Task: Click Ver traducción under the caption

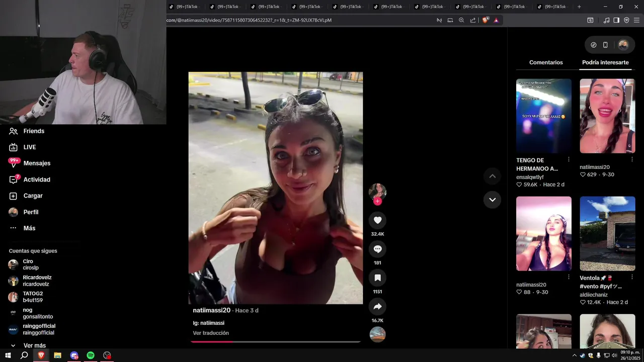Action: (211, 333)
